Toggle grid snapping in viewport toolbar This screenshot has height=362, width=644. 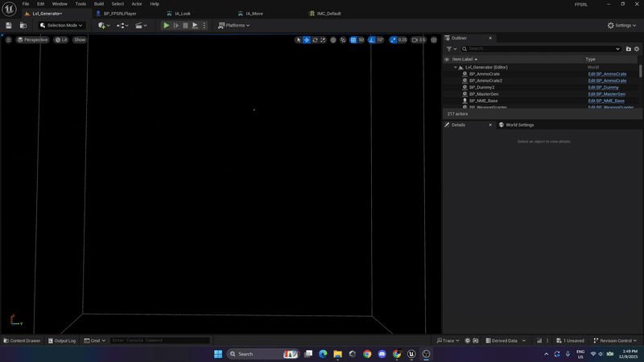tap(353, 39)
